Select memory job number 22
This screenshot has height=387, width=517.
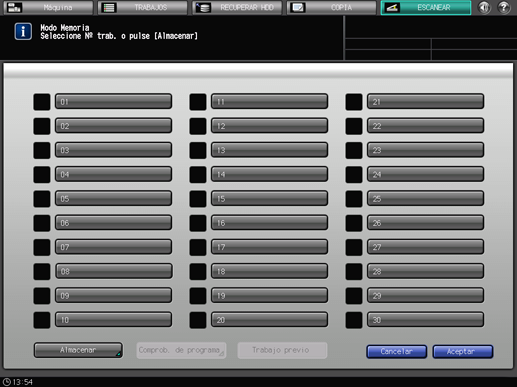coord(425,126)
